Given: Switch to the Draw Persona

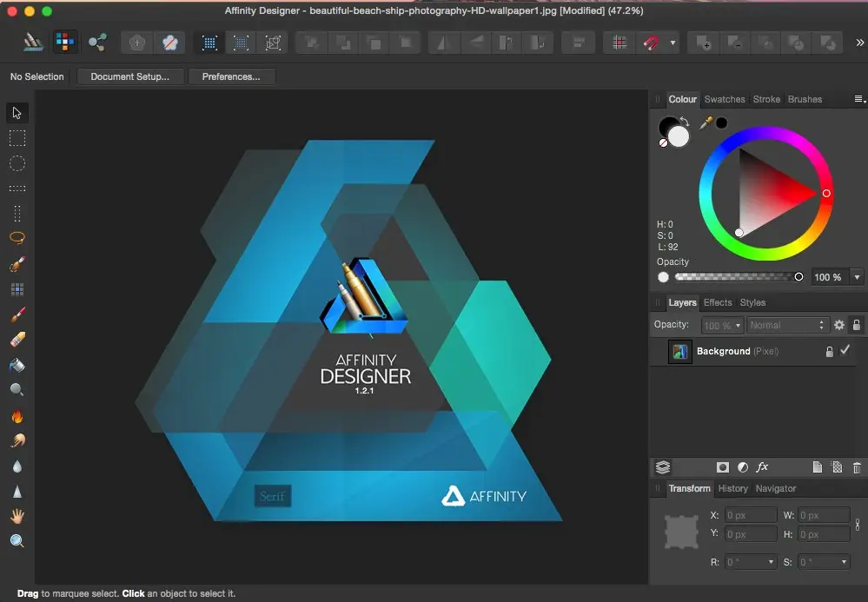Looking at the screenshot, I should tap(33, 42).
